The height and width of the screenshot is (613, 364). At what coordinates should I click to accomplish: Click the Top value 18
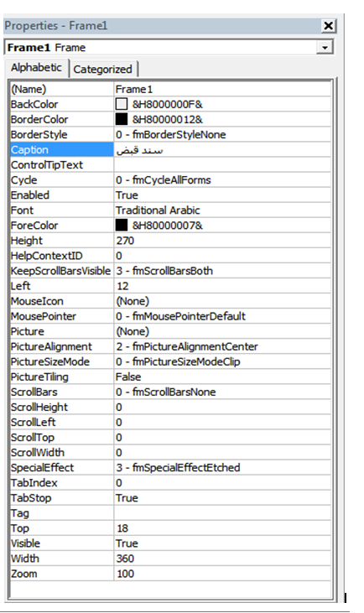point(122,528)
